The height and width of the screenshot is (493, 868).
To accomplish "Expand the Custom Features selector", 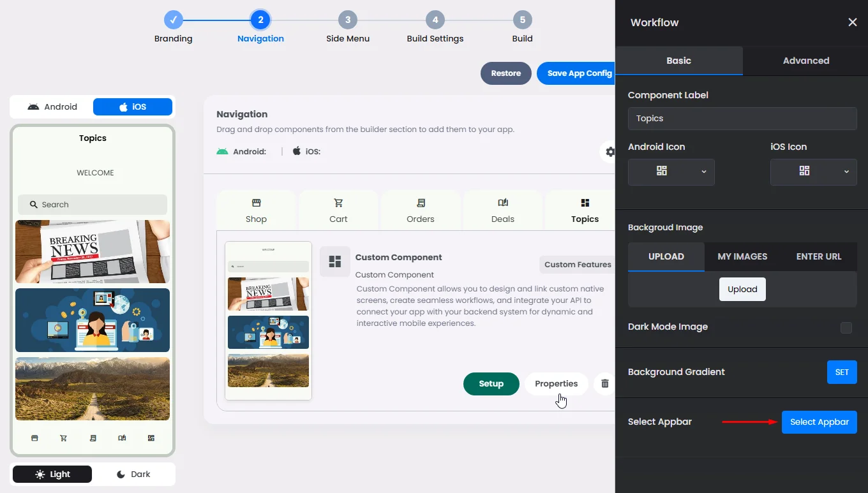I will click(x=577, y=265).
